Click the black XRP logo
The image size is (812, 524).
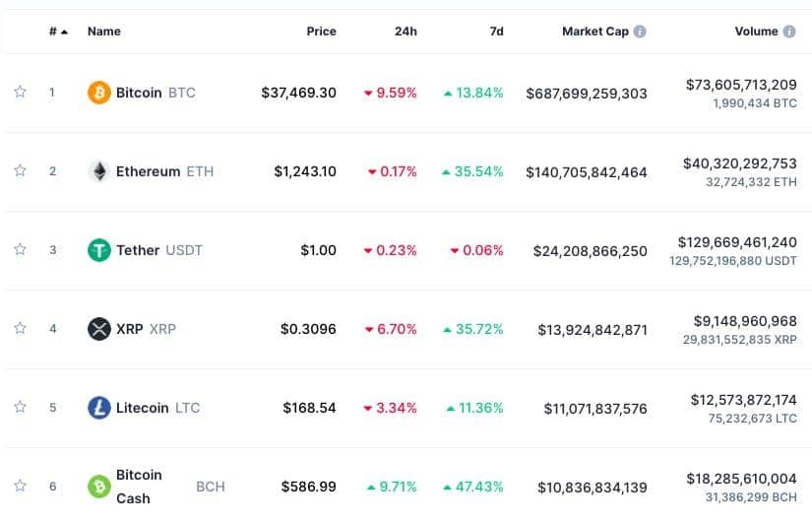[98, 329]
